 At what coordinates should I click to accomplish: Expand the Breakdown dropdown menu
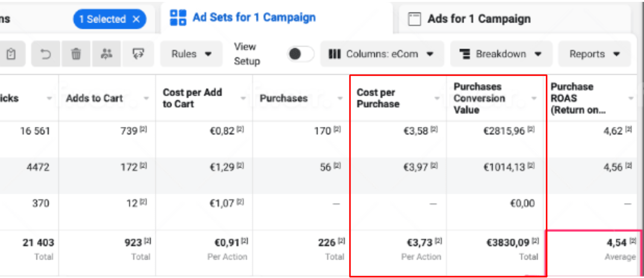(501, 54)
